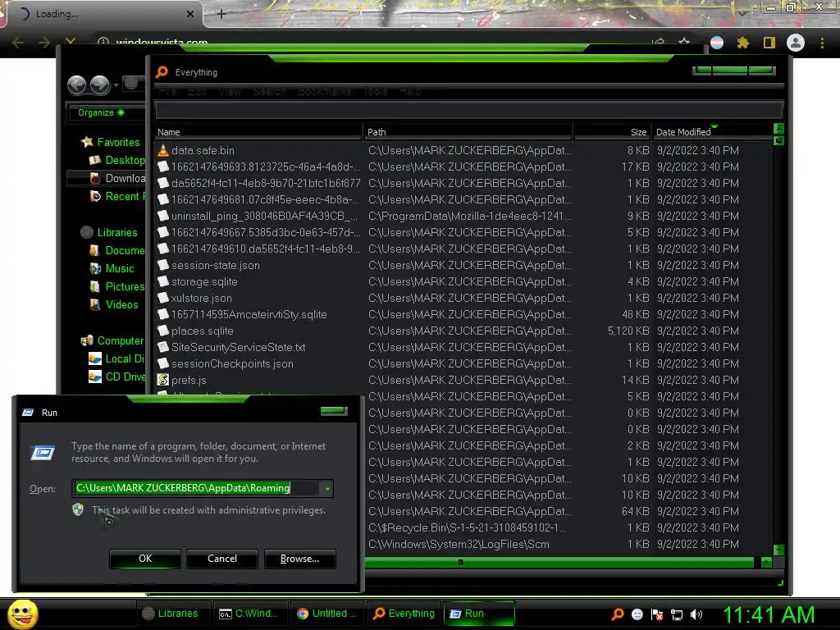The image size is (840, 630).
Task: Open the Chrome profile avatar
Action: (796, 43)
